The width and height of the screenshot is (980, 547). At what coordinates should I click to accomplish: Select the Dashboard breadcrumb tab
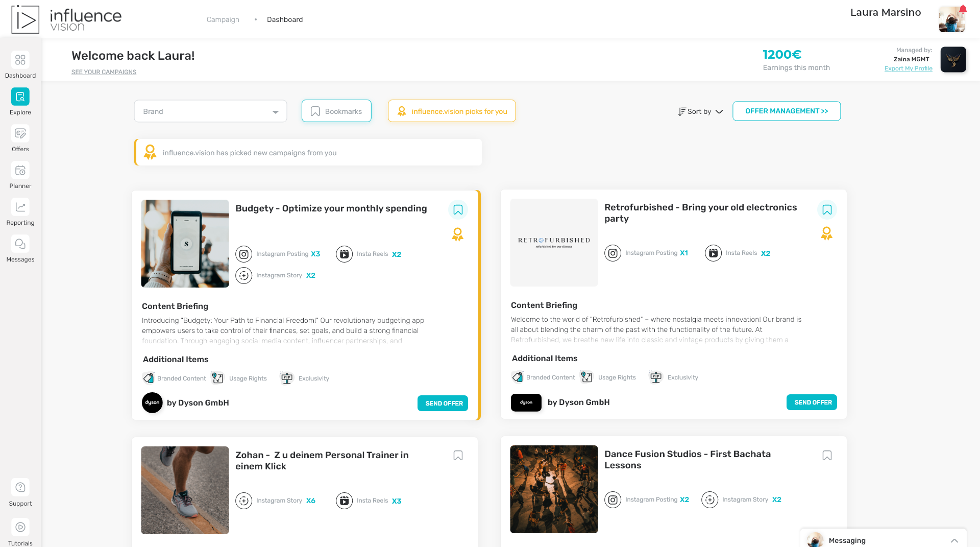[285, 19]
